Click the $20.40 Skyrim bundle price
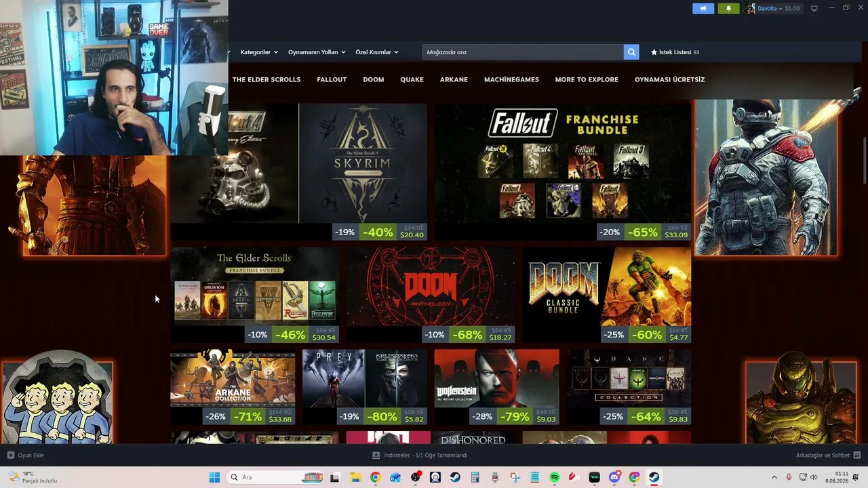The width and height of the screenshot is (868, 488). [x=412, y=235]
